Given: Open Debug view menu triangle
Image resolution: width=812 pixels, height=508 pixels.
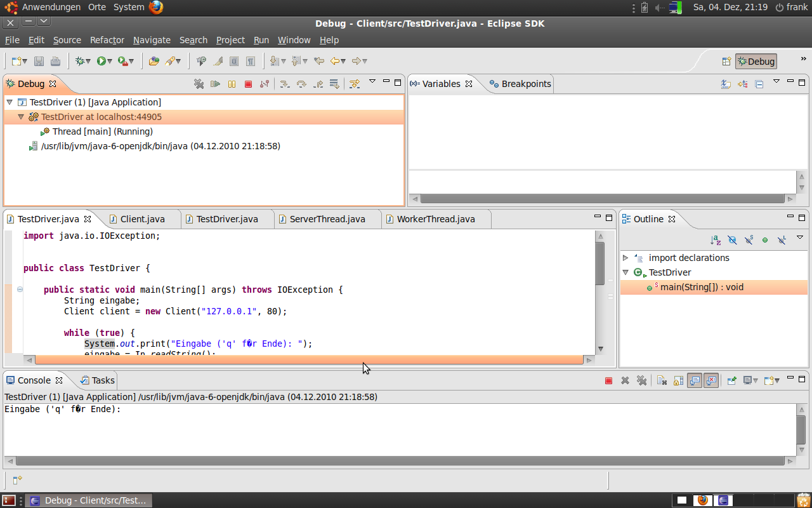Looking at the screenshot, I should pos(372,81).
